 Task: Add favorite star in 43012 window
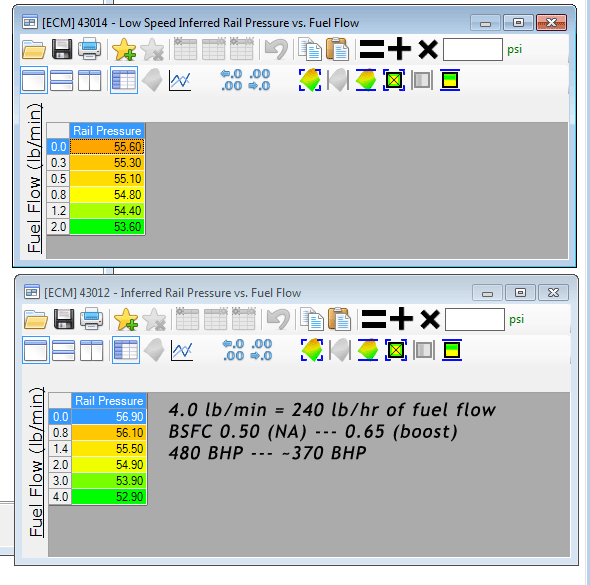click(126, 319)
